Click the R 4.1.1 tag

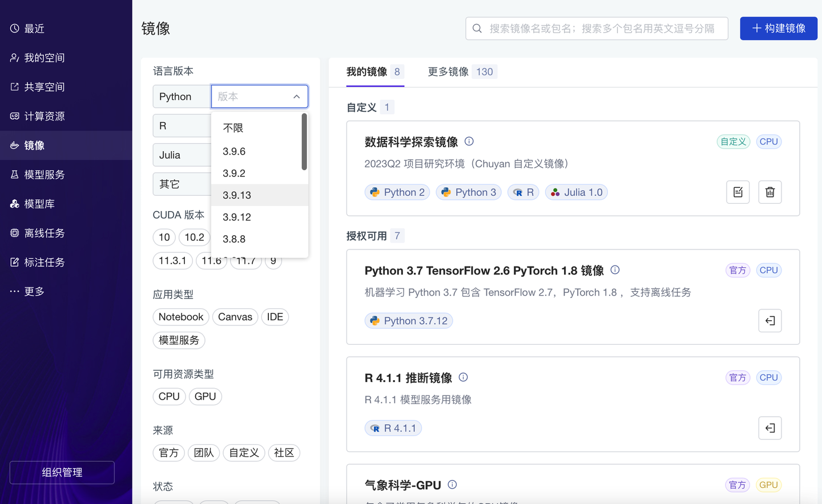393,428
